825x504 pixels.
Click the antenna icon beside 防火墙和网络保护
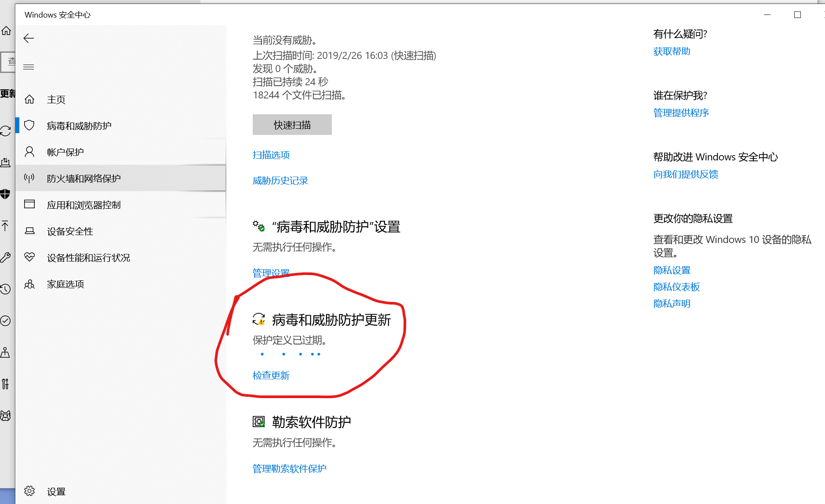29,178
